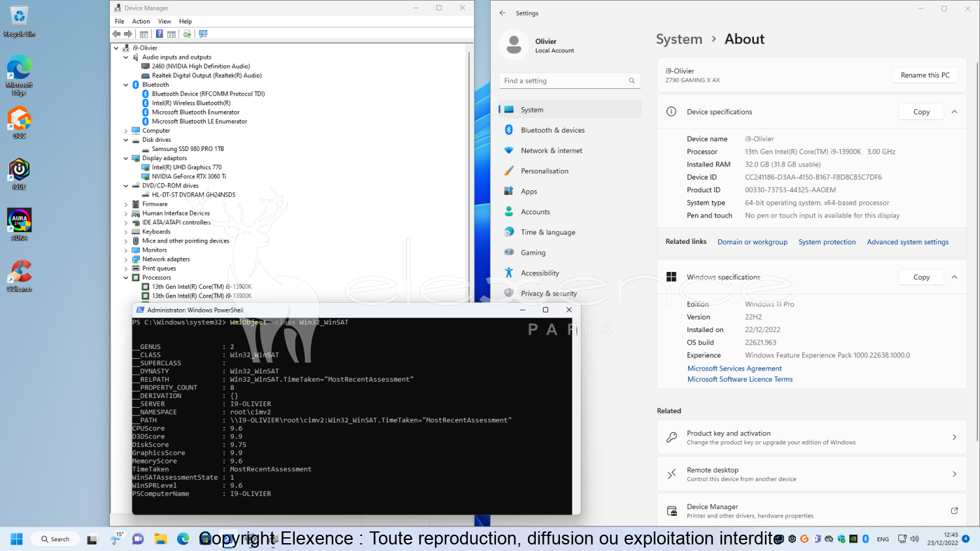
Task: Click the taskbar Search box
Action: (56, 539)
